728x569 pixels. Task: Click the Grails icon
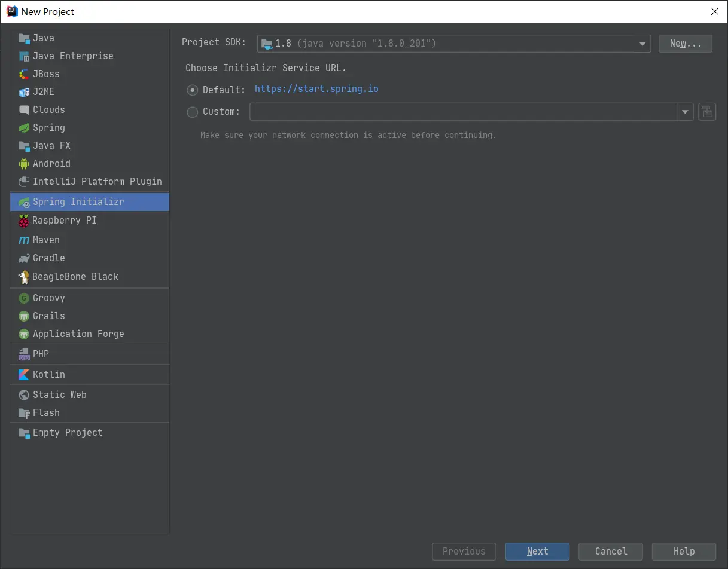(x=24, y=316)
